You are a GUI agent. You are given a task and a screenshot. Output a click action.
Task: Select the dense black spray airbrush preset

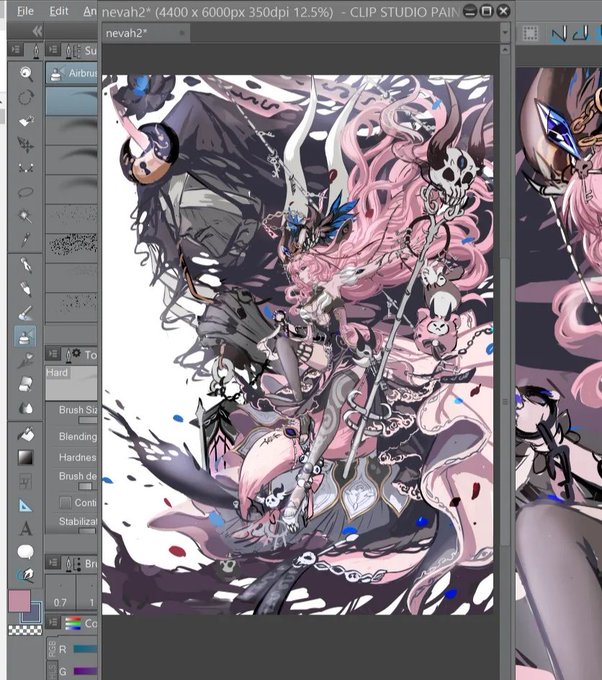coord(72,246)
